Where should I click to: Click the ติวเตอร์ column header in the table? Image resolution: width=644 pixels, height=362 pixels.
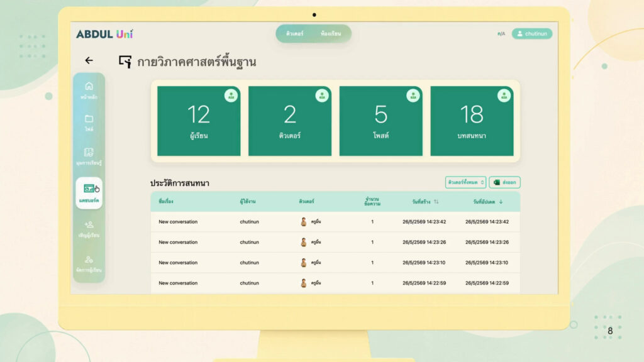(306, 202)
